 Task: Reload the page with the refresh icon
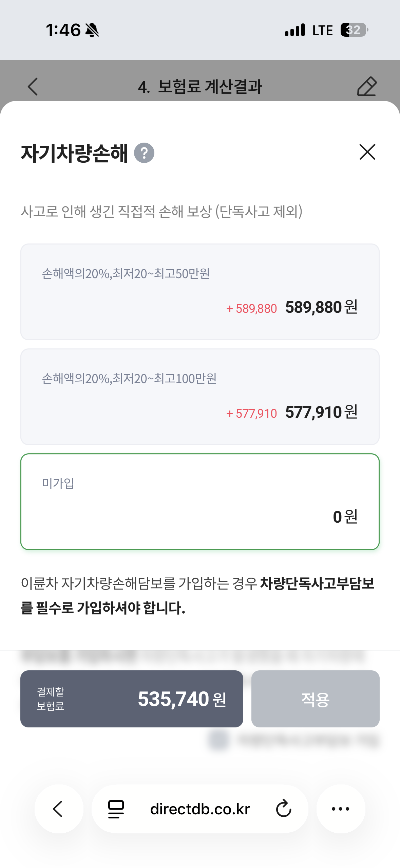click(283, 809)
